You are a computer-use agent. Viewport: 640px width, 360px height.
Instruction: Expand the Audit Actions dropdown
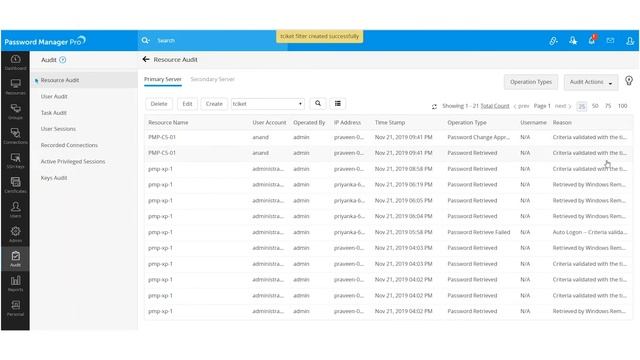click(591, 82)
